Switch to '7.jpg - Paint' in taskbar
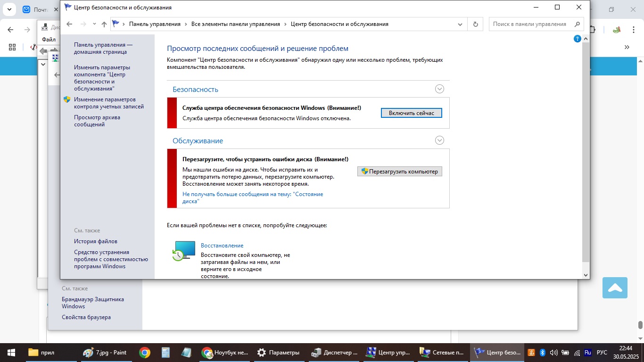This screenshot has width=644, height=362. 105,353
